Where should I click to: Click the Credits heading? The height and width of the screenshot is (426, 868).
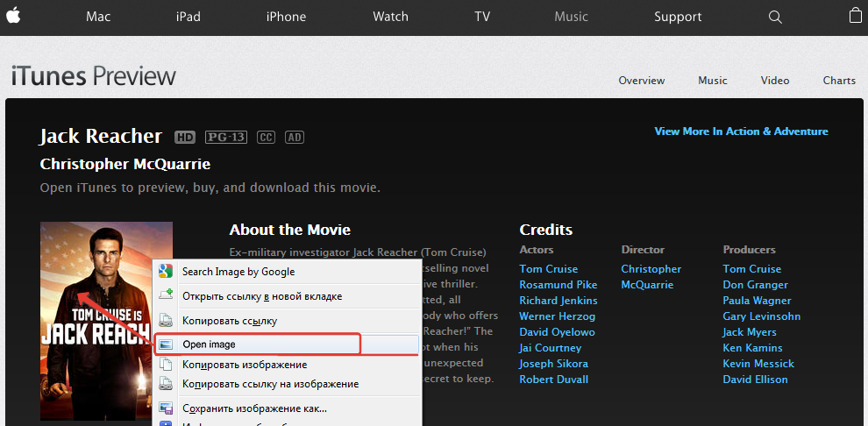pos(546,230)
